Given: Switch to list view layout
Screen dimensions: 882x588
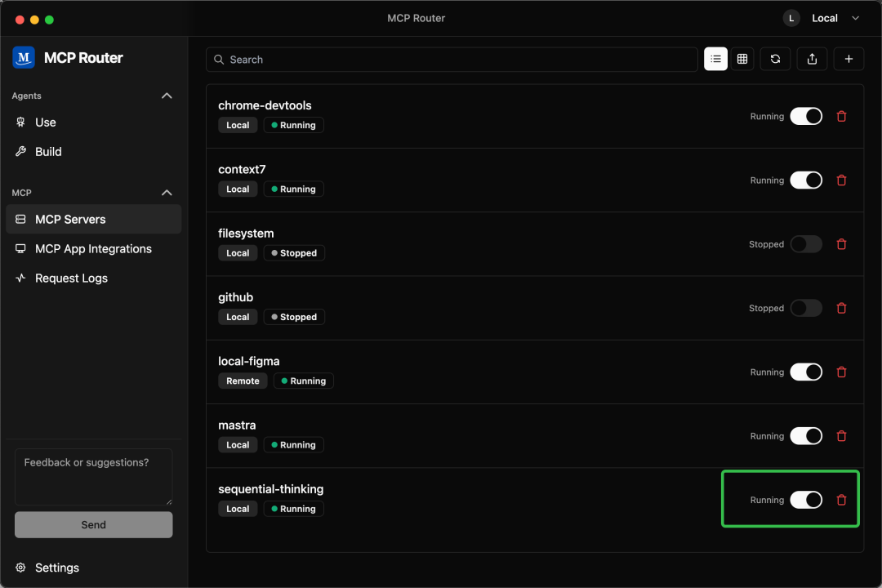Looking at the screenshot, I should pos(715,59).
